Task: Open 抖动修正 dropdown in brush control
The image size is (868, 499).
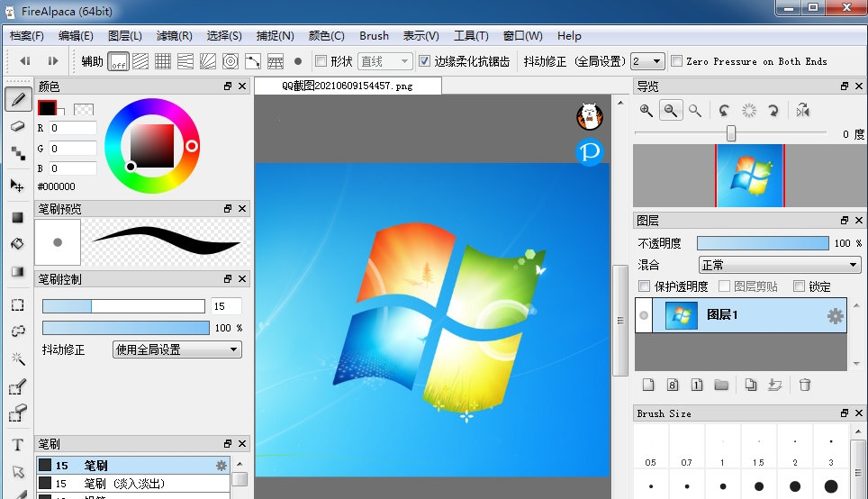Action: [x=176, y=349]
